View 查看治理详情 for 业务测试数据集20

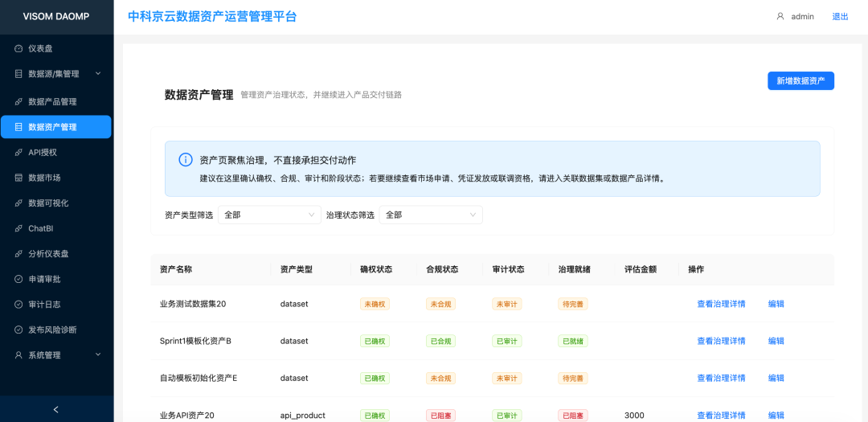tap(721, 304)
